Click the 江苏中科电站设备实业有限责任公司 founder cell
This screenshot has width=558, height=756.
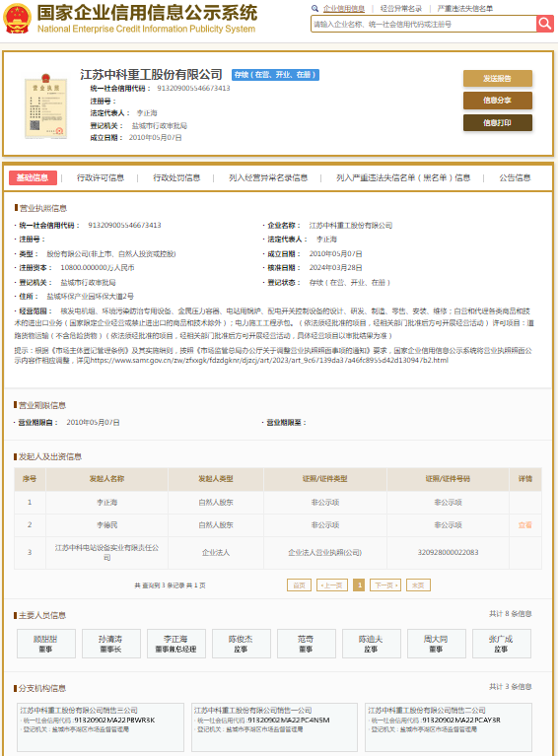pyautogui.click(x=106, y=553)
